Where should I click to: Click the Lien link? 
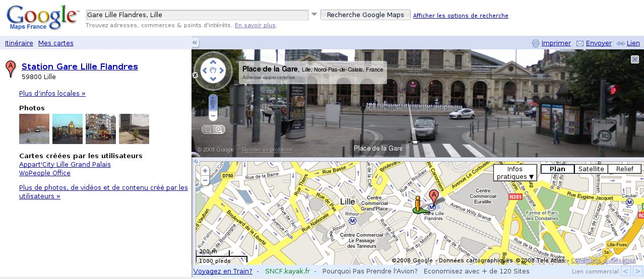click(633, 43)
